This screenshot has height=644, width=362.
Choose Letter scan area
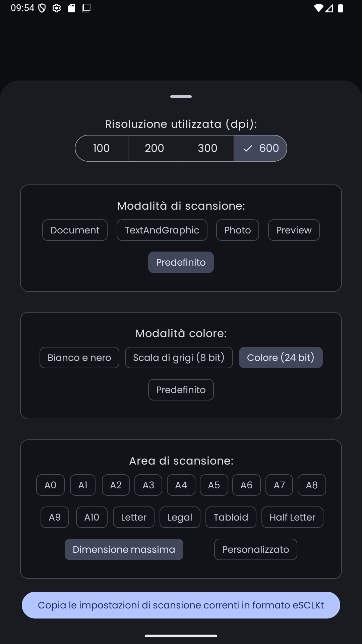(134, 517)
